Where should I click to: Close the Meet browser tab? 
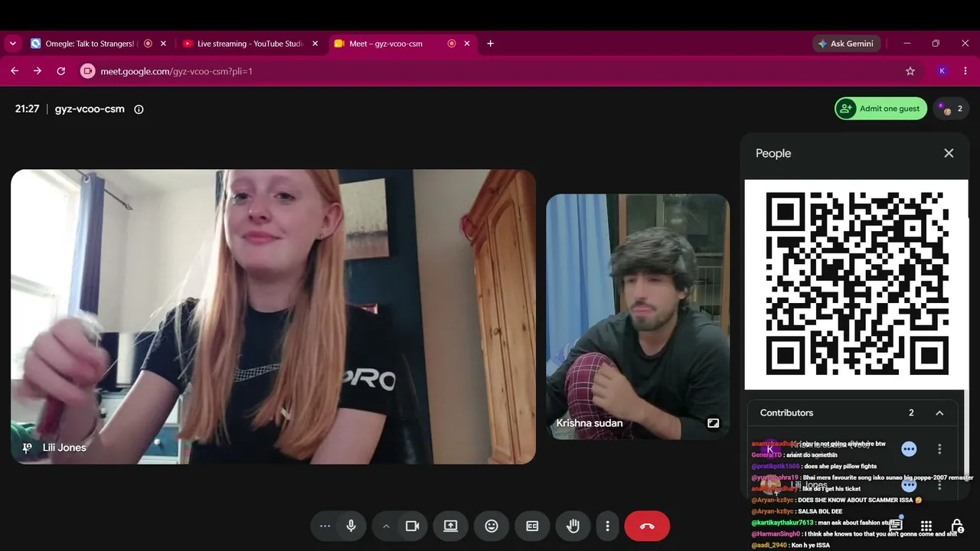pyautogui.click(x=467, y=44)
